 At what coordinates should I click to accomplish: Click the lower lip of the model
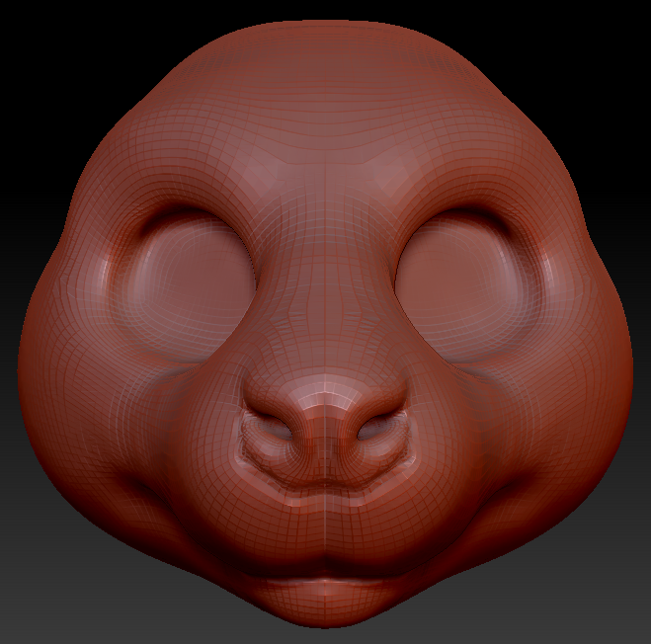(325, 585)
